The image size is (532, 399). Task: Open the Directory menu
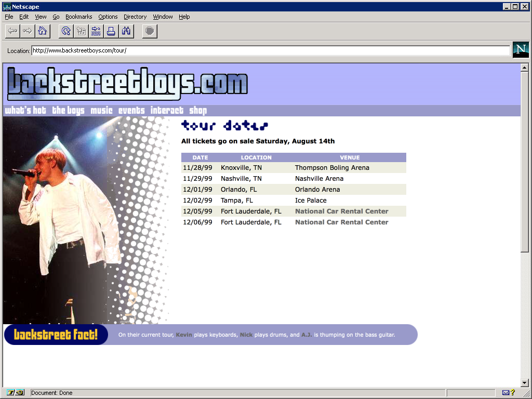click(135, 17)
